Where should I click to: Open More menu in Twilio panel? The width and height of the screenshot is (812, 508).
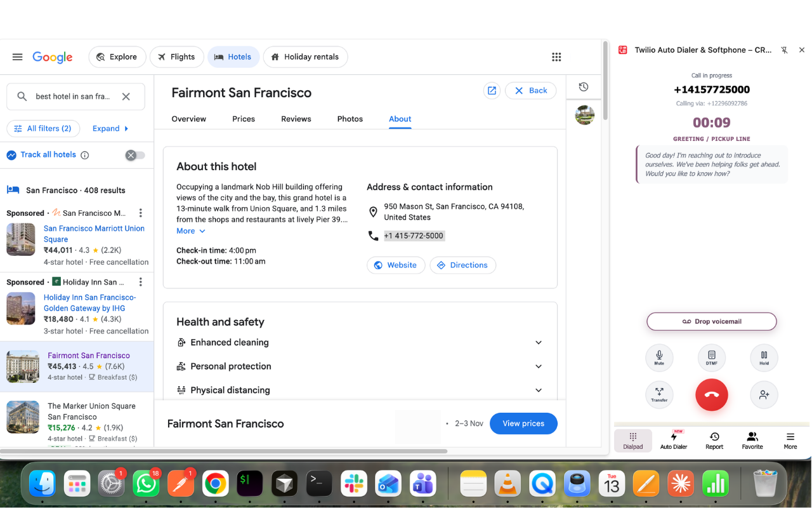tap(790, 441)
